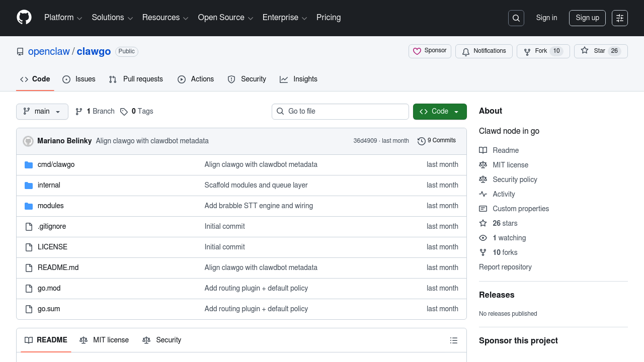Click the README outline list icon
The height and width of the screenshot is (362, 644).
[x=454, y=340]
